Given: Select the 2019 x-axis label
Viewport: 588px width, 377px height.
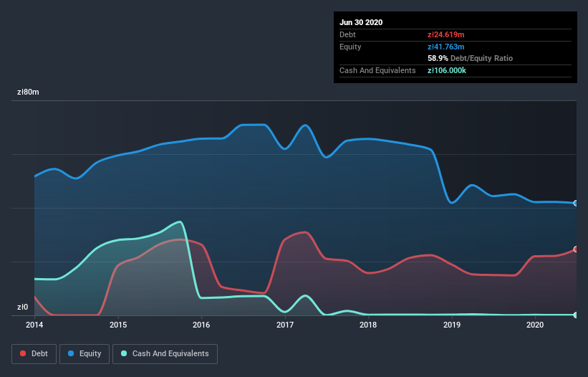Looking at the screenshot, I should pos(452,325).
